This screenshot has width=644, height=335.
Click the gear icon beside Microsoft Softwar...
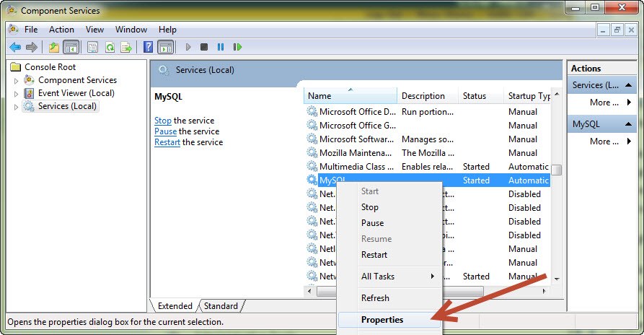(x=312, y=139)
